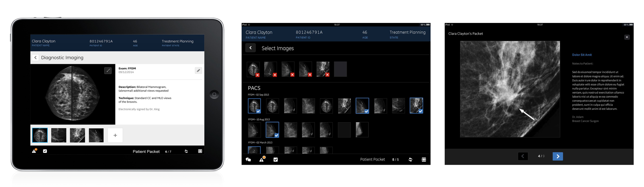Image resolution: width=644 pixels, height=187 pixels.
Task: Click the PACS section heading
Action: click(254, 88)
